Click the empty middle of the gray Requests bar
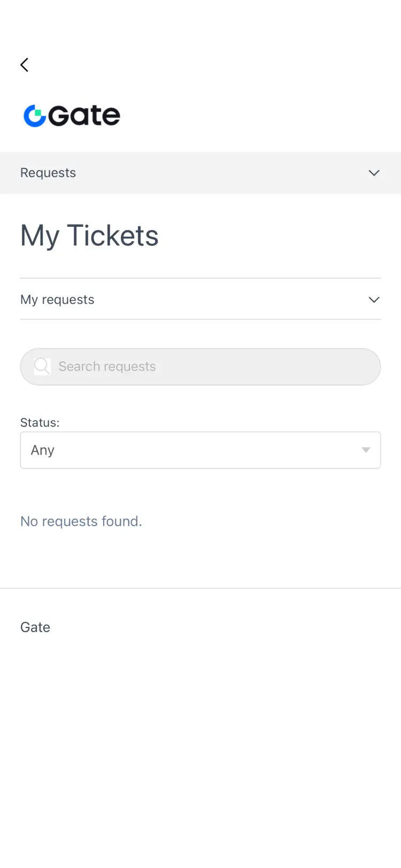Viewport: 401px width, 868px height. pos(214,173)
